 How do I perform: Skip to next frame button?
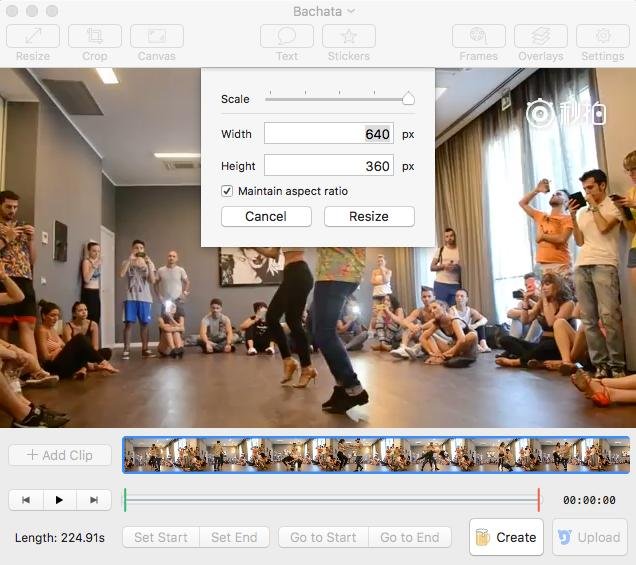[94, 500]
